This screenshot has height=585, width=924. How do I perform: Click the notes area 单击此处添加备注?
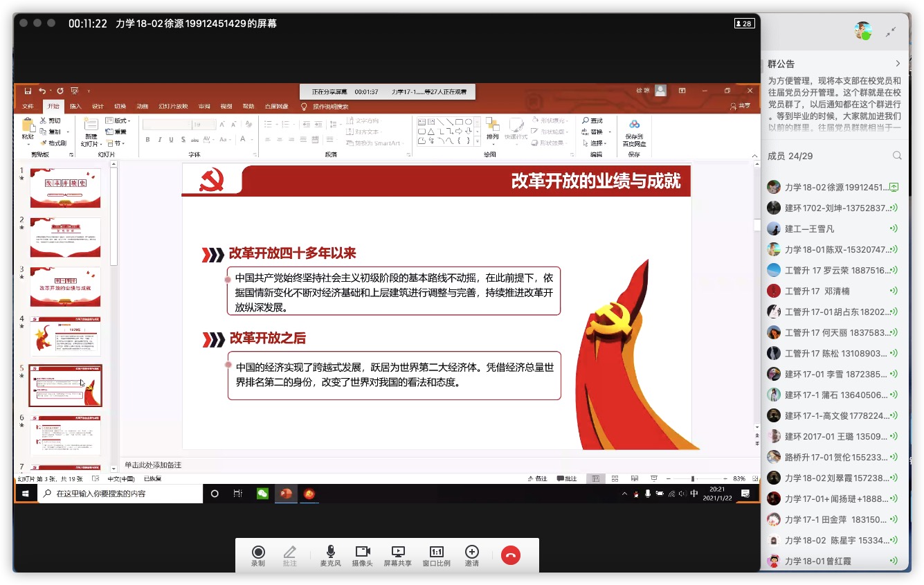[153, 465]
